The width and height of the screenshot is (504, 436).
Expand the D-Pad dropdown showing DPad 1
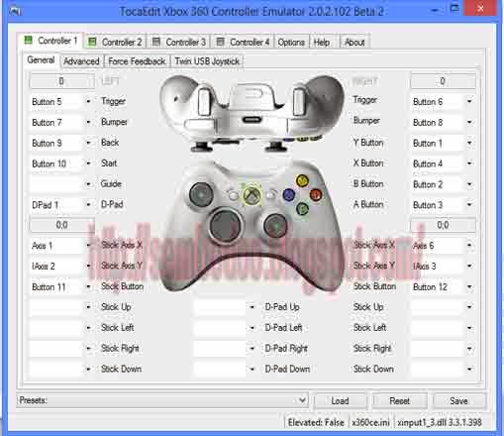[x=88, y=205]
